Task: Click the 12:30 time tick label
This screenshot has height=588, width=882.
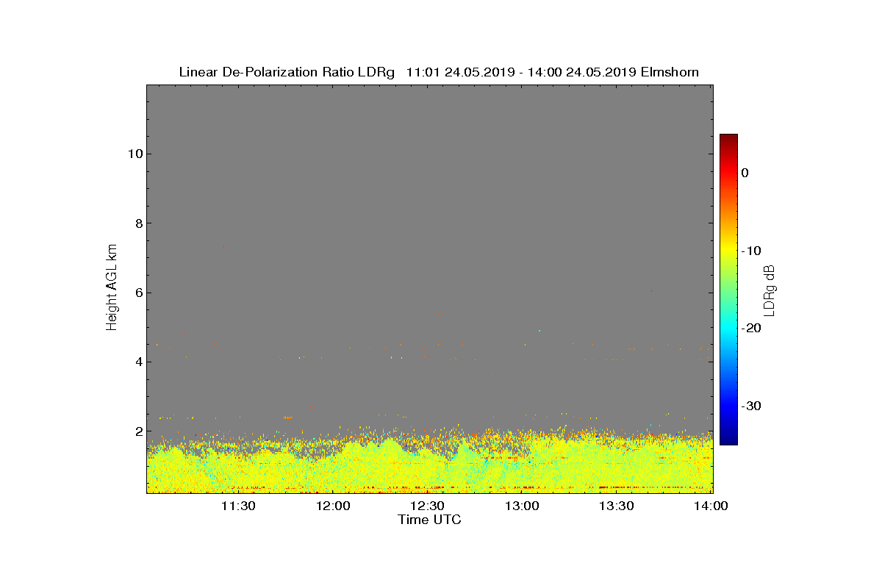Action: coord(427,506)
